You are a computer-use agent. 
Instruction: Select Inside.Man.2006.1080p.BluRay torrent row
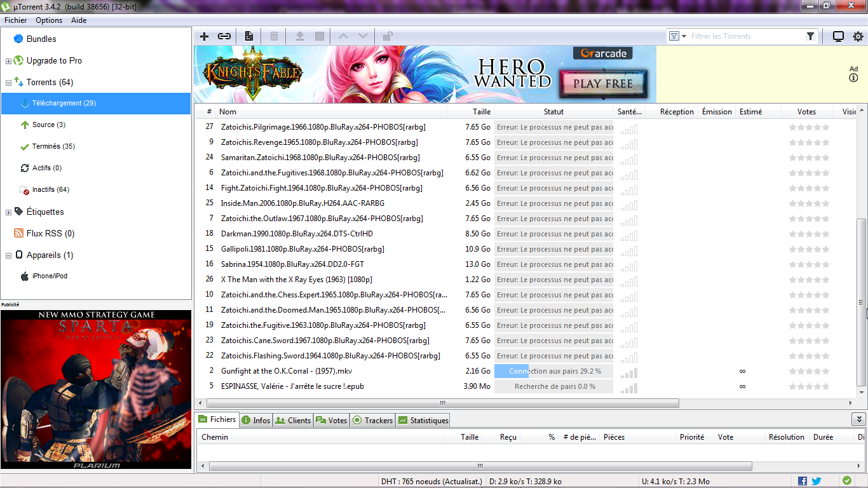coord(526,203)
